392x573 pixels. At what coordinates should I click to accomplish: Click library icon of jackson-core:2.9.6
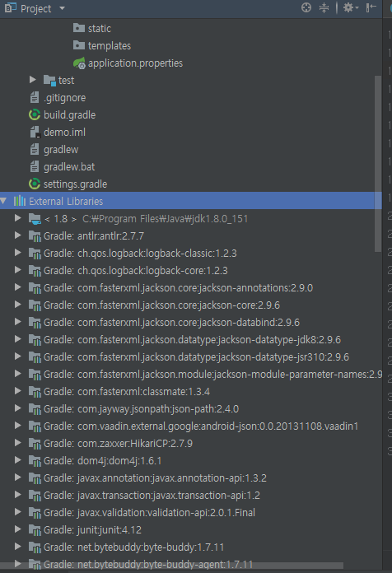tap(35, 305)
